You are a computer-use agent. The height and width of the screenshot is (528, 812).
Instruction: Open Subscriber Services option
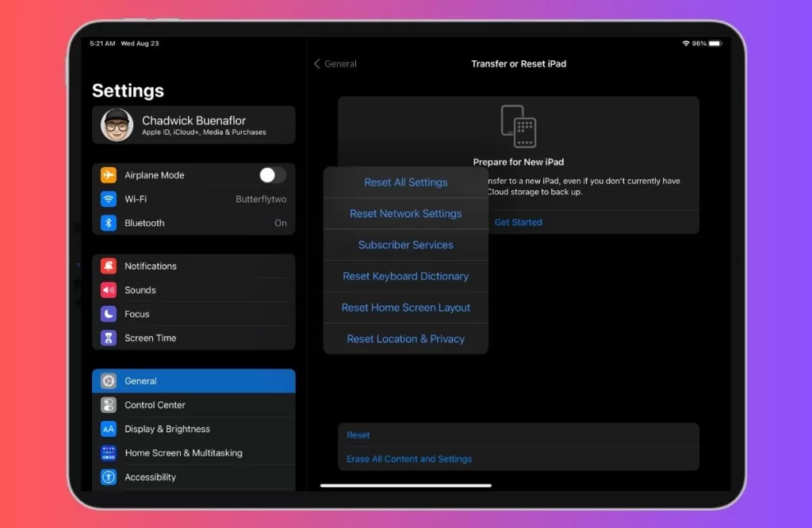point(405,245)
